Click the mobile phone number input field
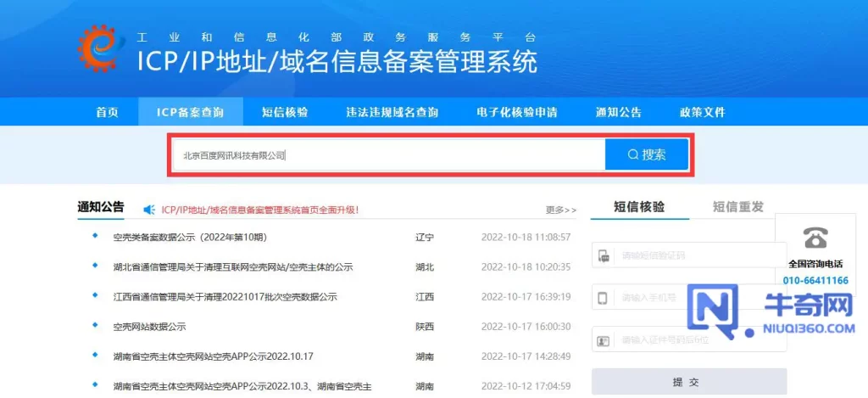Screen dimensions: 868x398 689,297
